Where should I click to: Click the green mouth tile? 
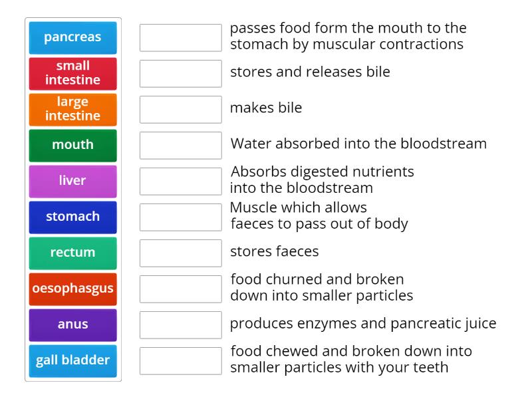coord(72,145)
